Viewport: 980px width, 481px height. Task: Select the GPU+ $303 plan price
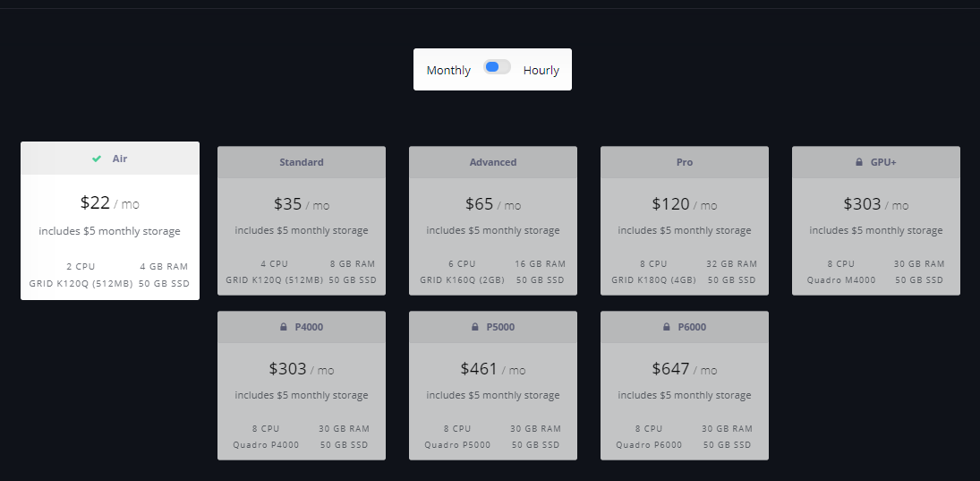point(862,204)
